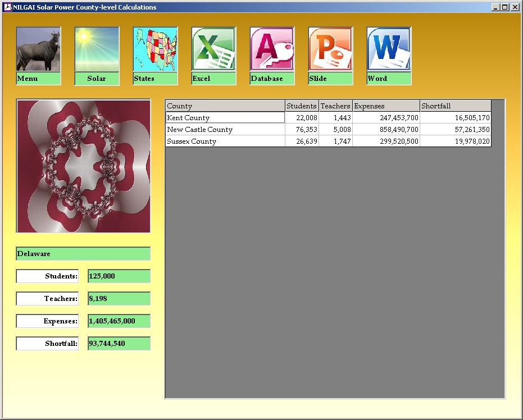This screenshot has width=523, height=420.
Task: Select the Kent County row
Action: point(225,118)
